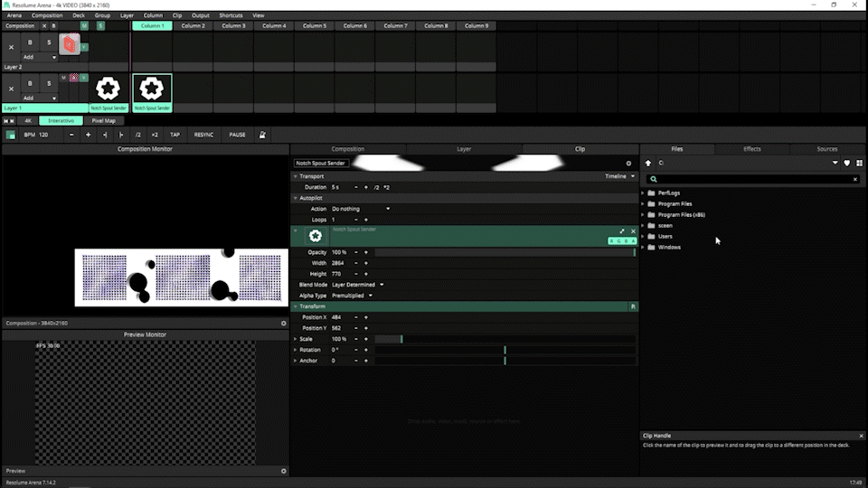The width and height of the screenshot is (868, 488).
Task: Open favorites with the heart icon
Action: (846, 164)
